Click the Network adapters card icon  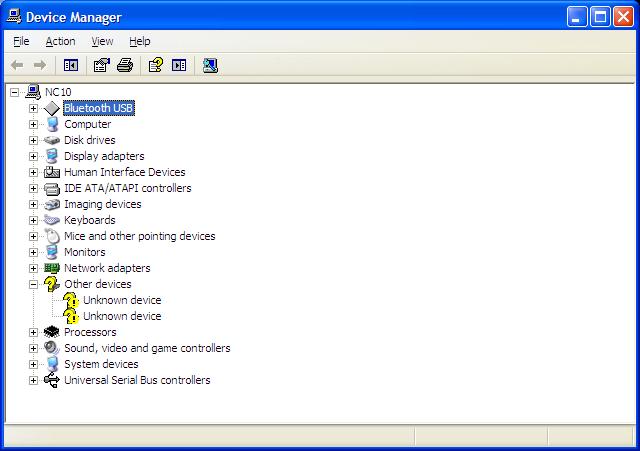coord(52,268)
